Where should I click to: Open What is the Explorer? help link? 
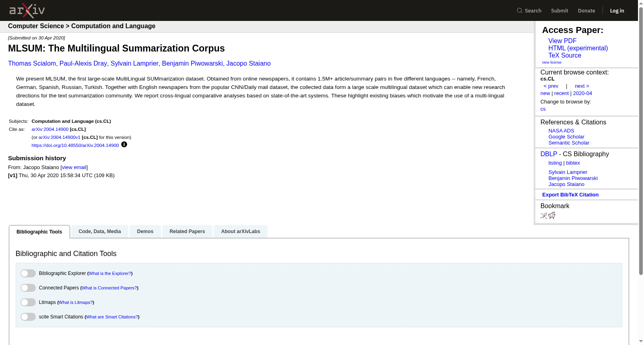click(110, 273)
